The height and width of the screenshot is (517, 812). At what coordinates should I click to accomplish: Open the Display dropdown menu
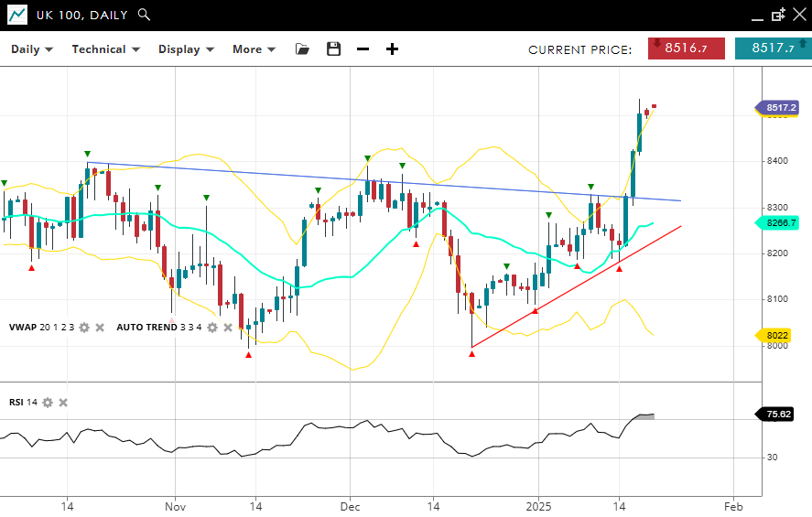click(186, 49)
